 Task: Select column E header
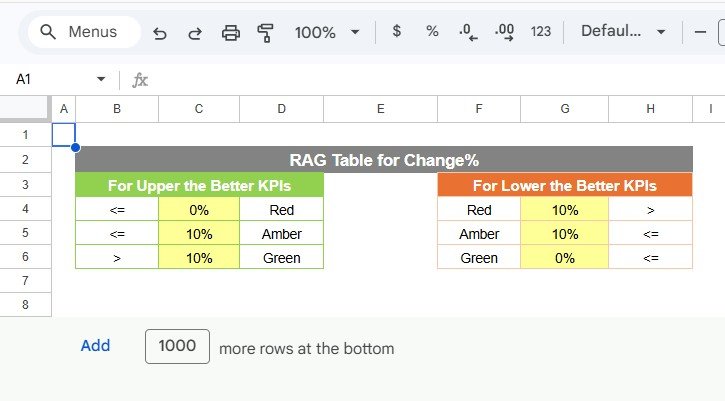(381, 108)
